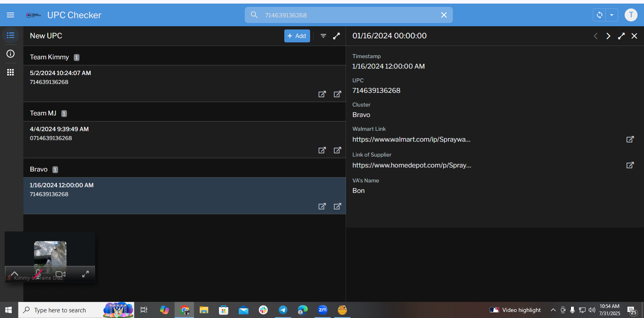This screenshot has height=318, width=644.
Task: Collapse the Team Kimmy group
Action: point(49,57)
